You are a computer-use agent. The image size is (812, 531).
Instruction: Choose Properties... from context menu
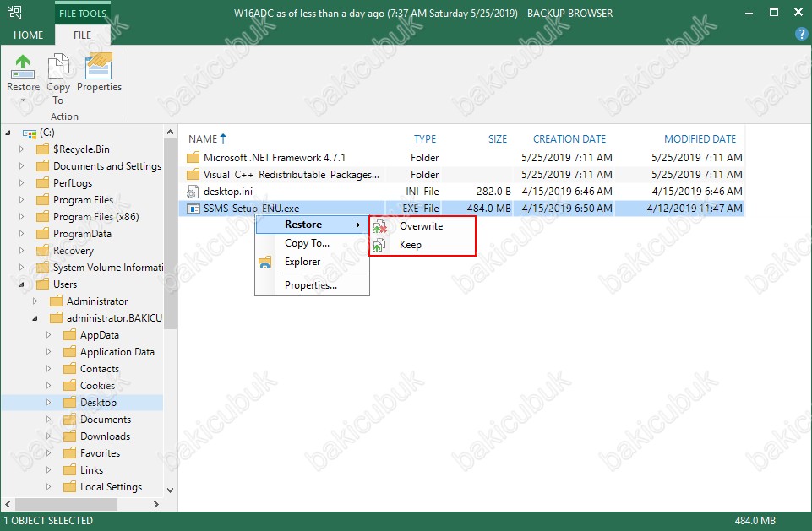point(312,285)
